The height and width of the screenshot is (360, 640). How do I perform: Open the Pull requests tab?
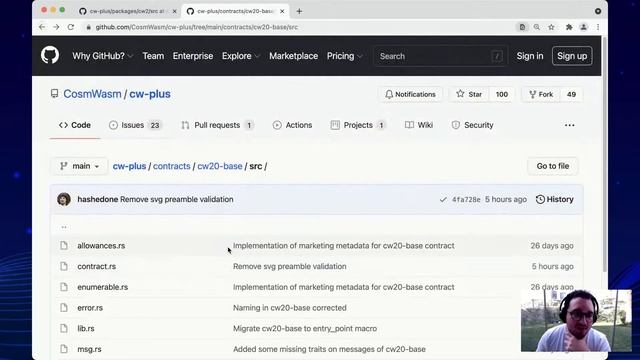[x=218, y=125]
